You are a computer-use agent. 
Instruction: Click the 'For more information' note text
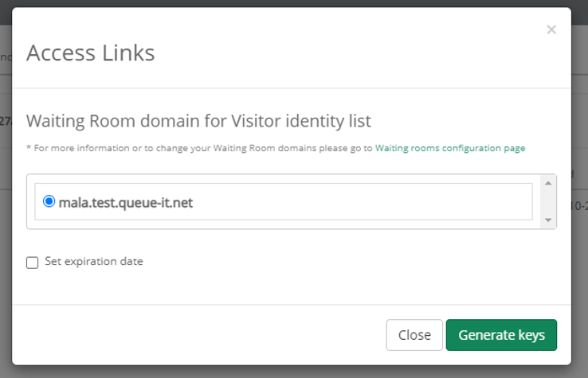pyautogui.click(x=199, y=148)
